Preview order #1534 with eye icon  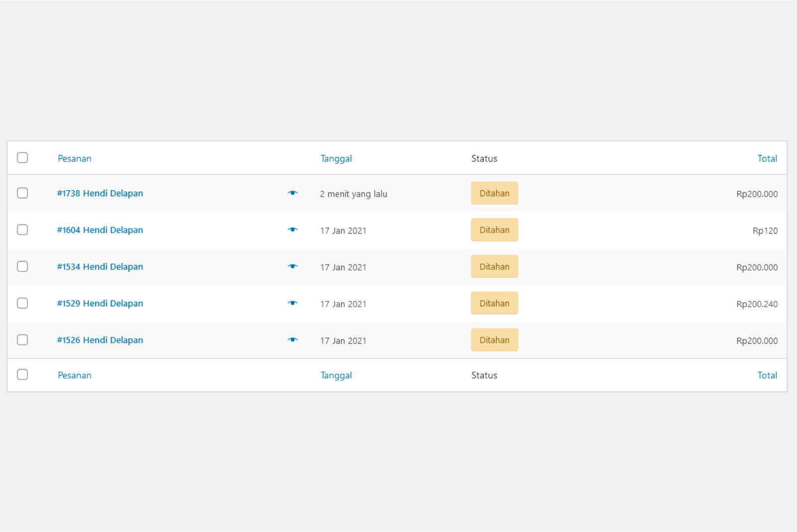point(292,266)
